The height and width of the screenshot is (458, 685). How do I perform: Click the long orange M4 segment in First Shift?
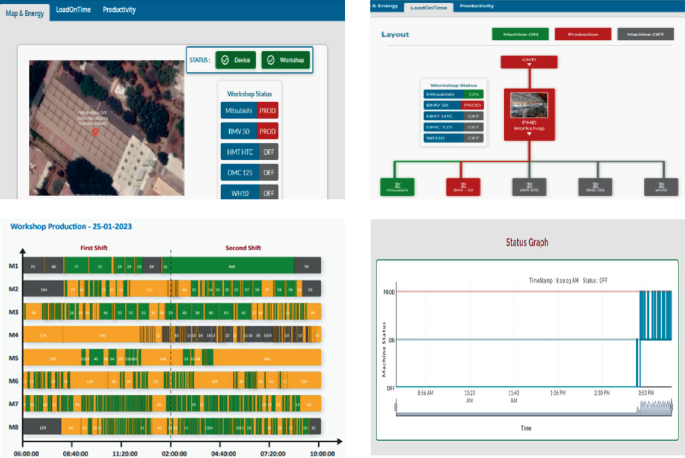point(101,335)
